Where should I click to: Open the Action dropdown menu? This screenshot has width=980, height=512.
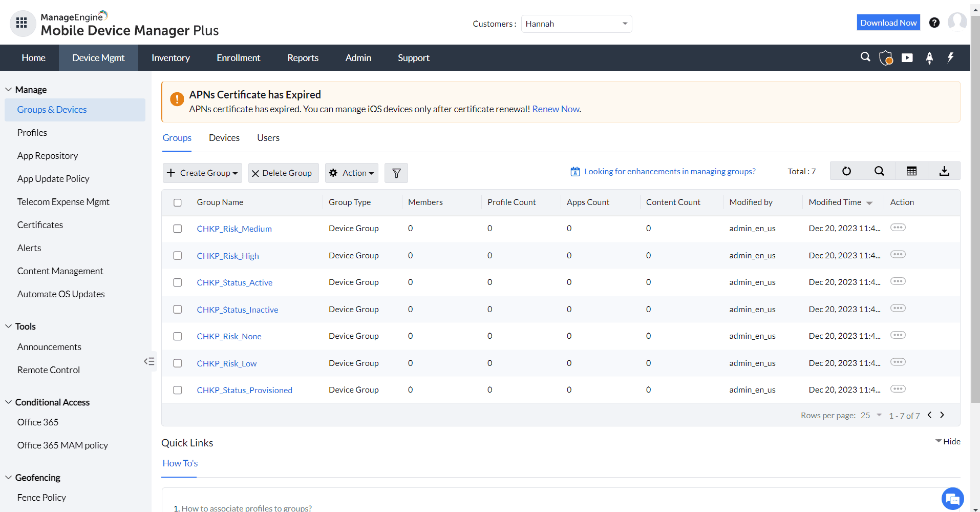(x=352, y=173)
